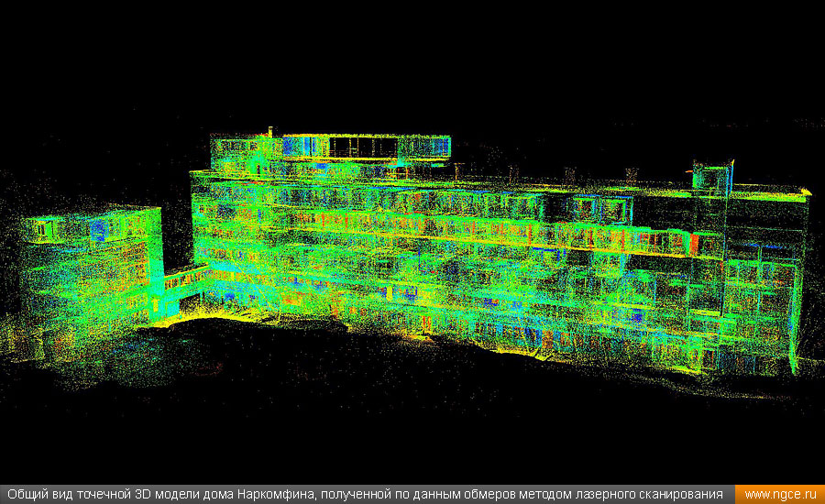Viewport: 825px width, 504px height.
Task: Click the point-cloud image of the Narkomfin building
Action: 412,242
